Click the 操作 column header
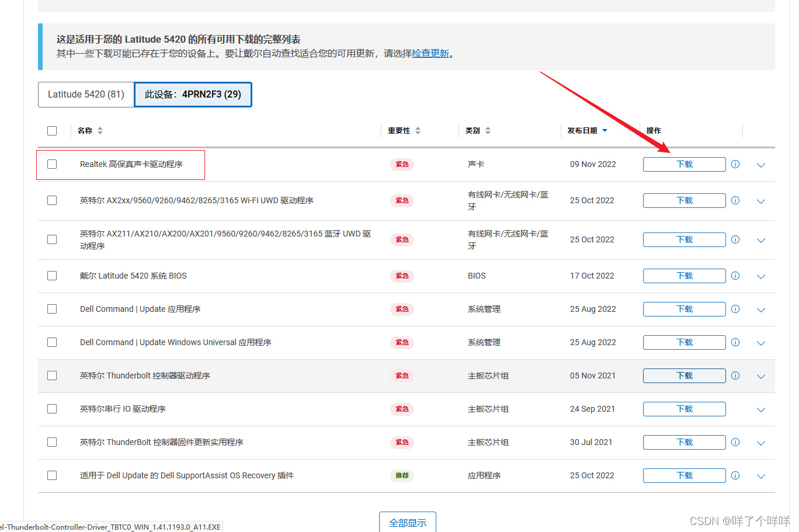The height and width of the screenshot is (532, 799). click(654, 131)
